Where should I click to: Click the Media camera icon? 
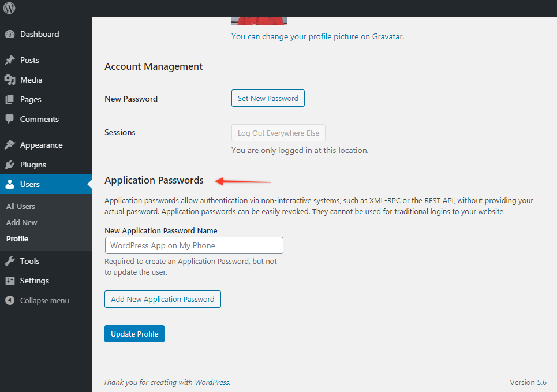pyautogui.click(x=10, y=80)
